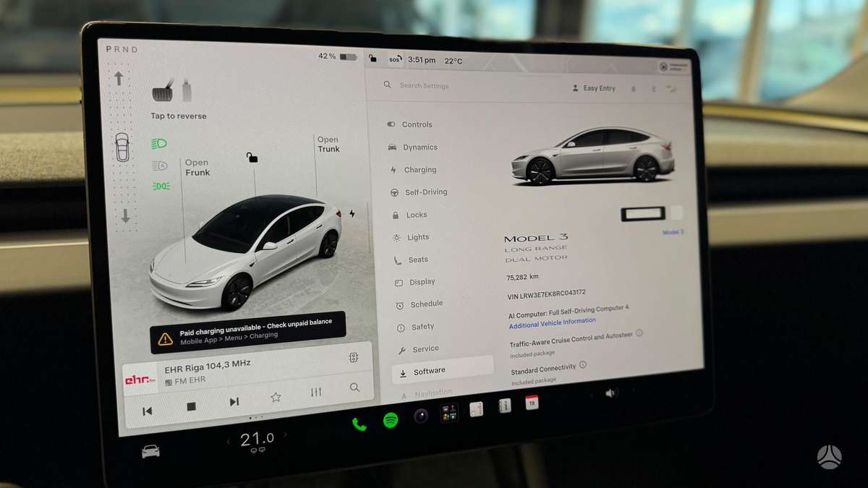Favorite the station with star icon
The height and width of the screenshot is (488, 868).
[276, 397]
